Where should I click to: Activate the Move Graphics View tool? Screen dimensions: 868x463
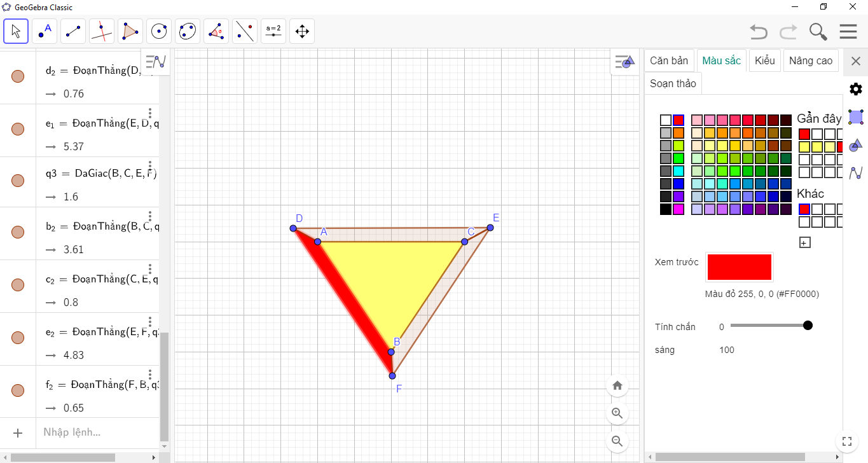(302, 31)
